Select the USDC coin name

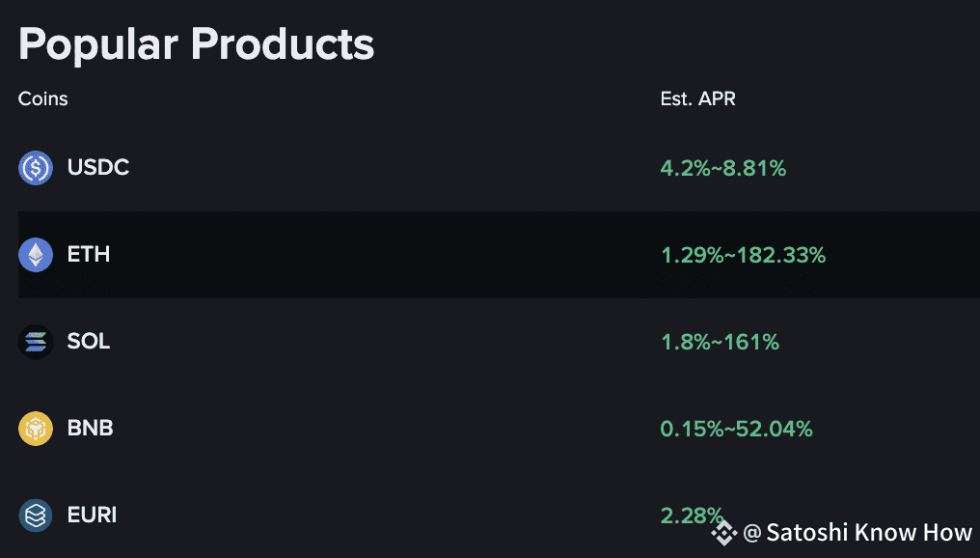[98, 168]
